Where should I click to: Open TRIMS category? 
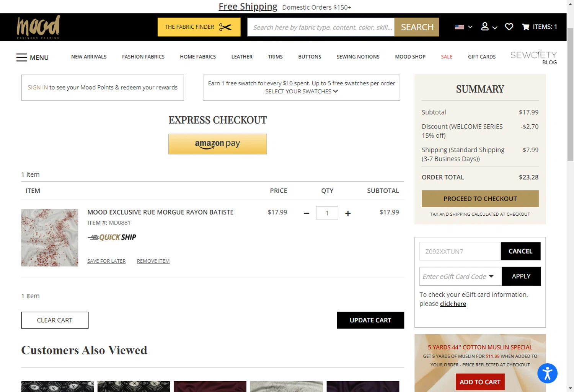tap(275, 57)
